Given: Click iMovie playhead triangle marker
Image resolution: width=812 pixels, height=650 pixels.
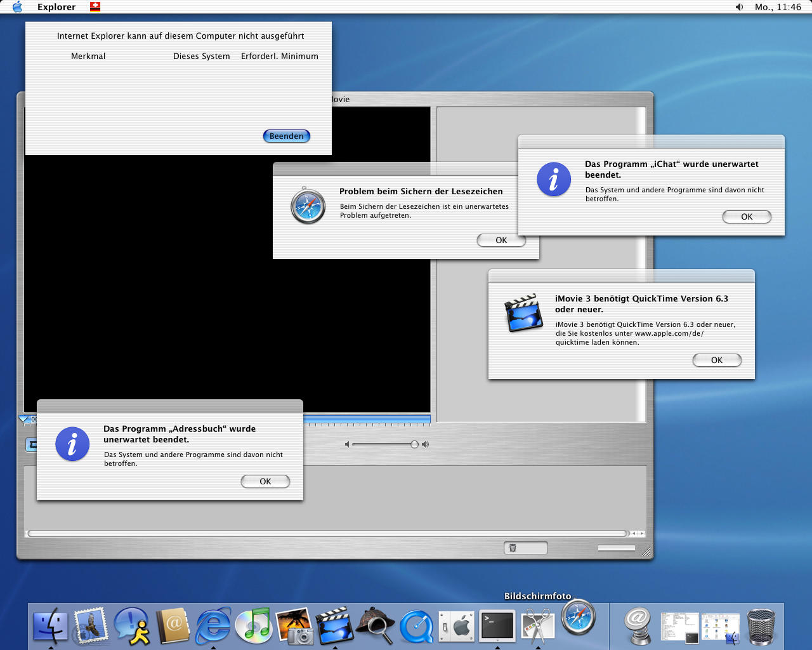Looking at the screenshot, I should [x=25, y=419].
